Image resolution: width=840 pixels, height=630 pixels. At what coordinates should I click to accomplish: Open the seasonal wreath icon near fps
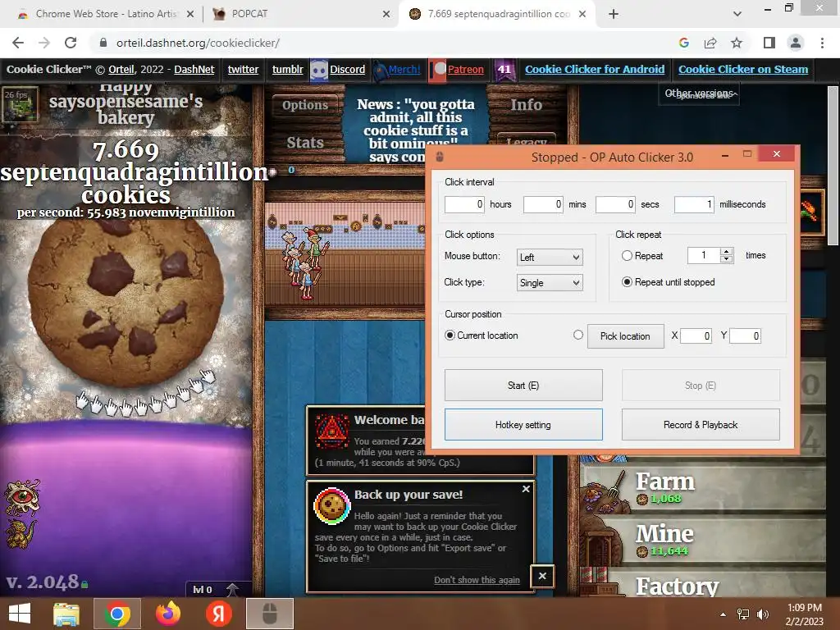coord(20,104)
